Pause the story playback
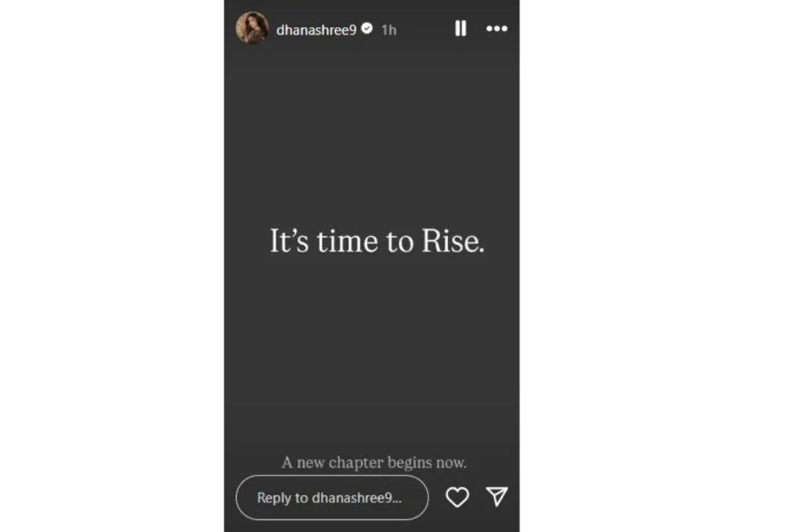This screenshot has height=532, width=798. (x=461, y=29)
